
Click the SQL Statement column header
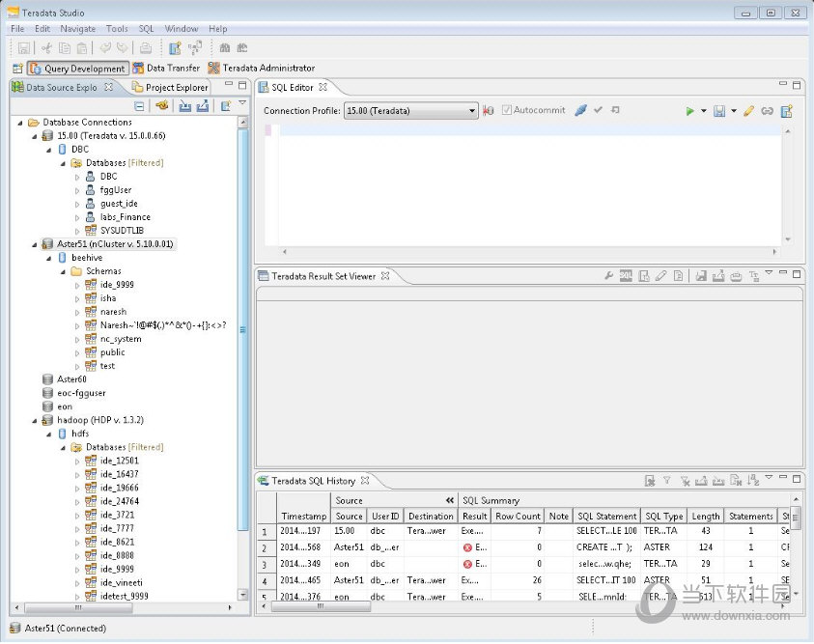(606, 516)
